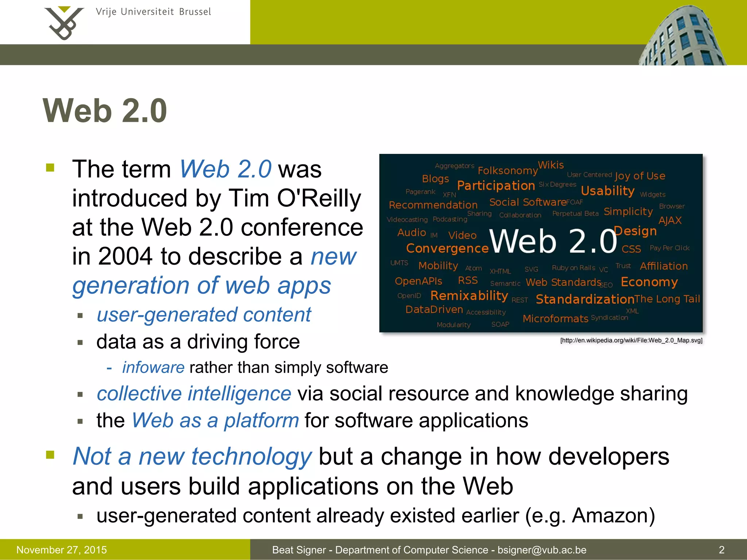Click 'user-generated content' blue sub-bullet text

pos(204,315)
